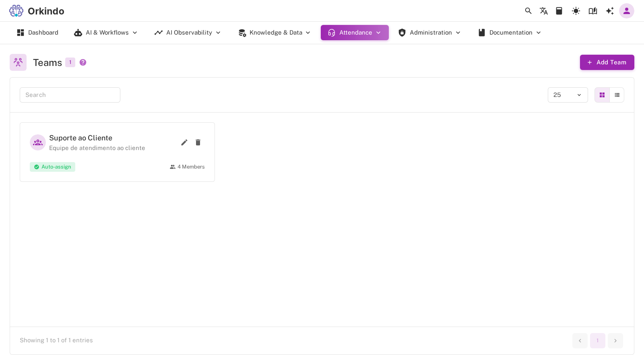Switch to grid view

602,95
